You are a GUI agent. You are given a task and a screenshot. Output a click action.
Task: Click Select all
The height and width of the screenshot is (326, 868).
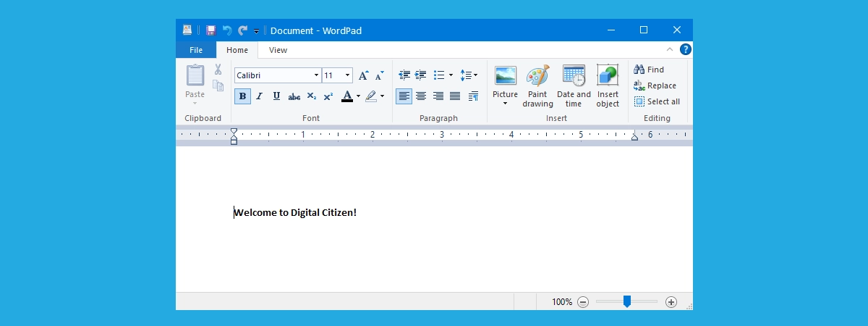tap(657, 101)
